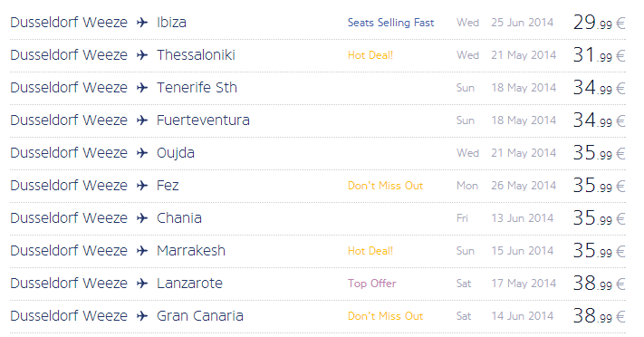Image resolution: width=644 pixels, height=337 pixels.
Task: Click the airplane icon beside Marrakesh
Action: [x=142, y=251]
